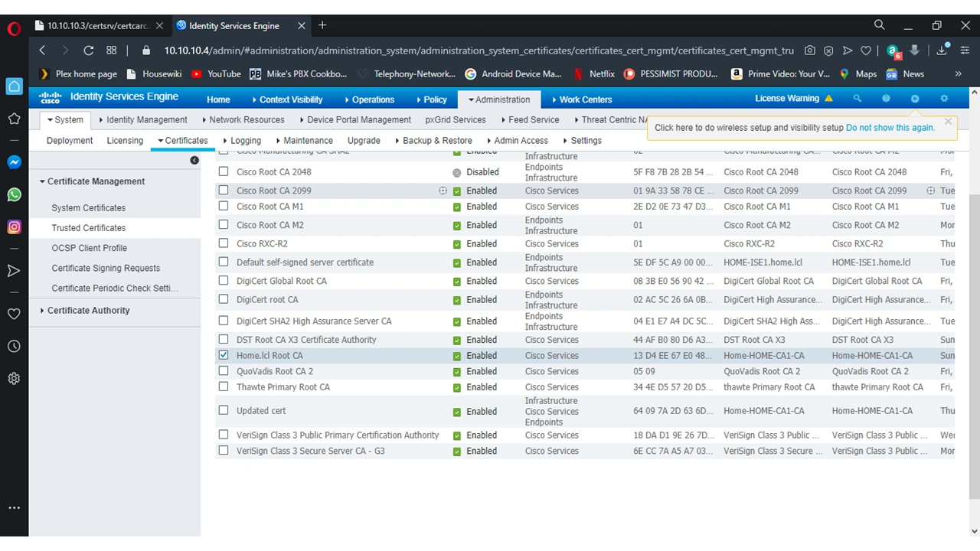Open the Speed Dial grid icon
Viewport: 980px width, 551px height.
pyautogui.click(x=112, y=51)
